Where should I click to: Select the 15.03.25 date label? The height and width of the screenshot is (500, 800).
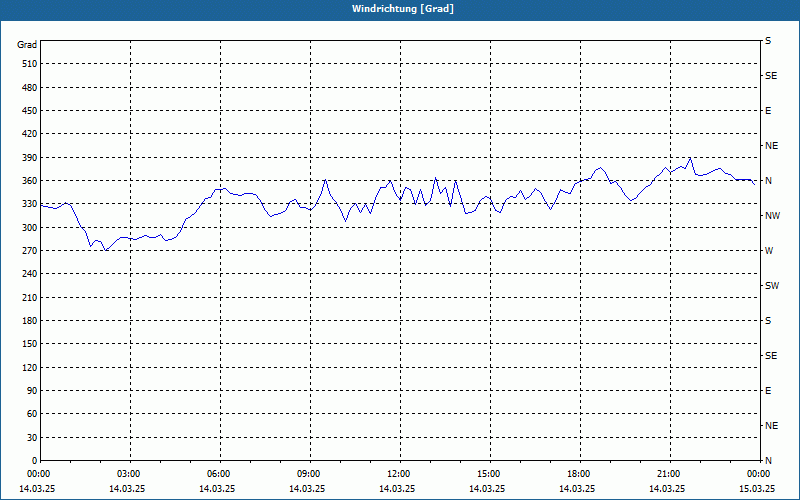pyautogui.click(x=757, y=489)
